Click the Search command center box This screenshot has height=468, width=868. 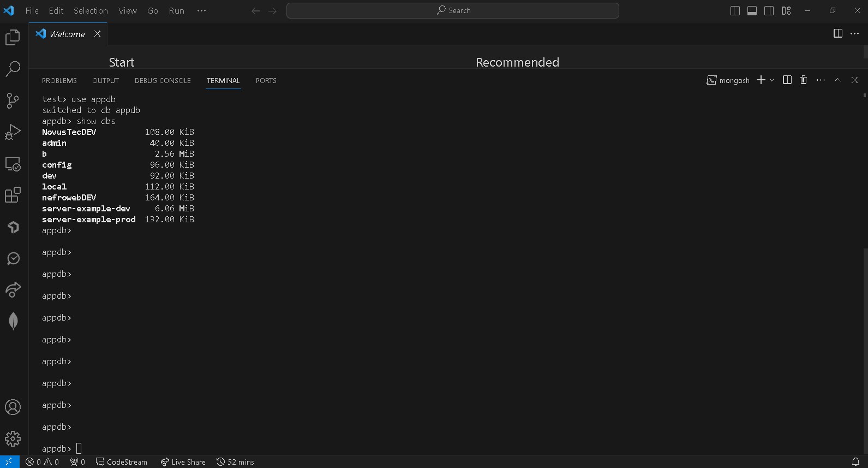coord(452,11)
